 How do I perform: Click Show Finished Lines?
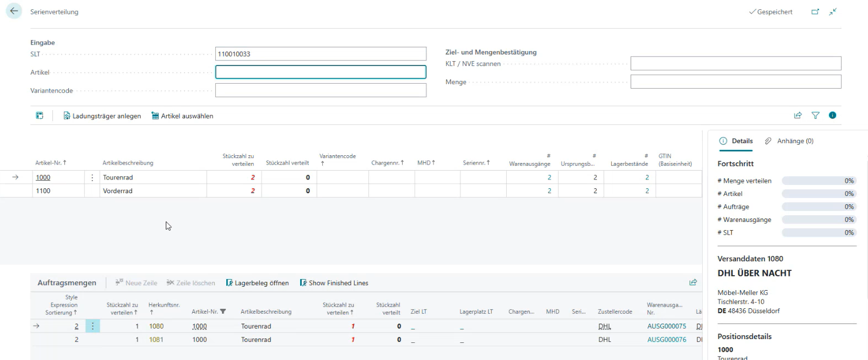click(334, 283)
